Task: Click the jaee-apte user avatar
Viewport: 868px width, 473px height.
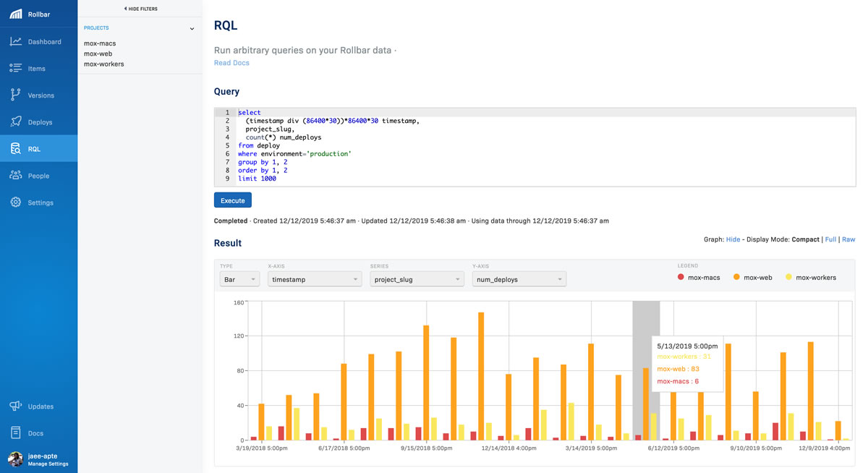Action: click(x=15, y=459)
